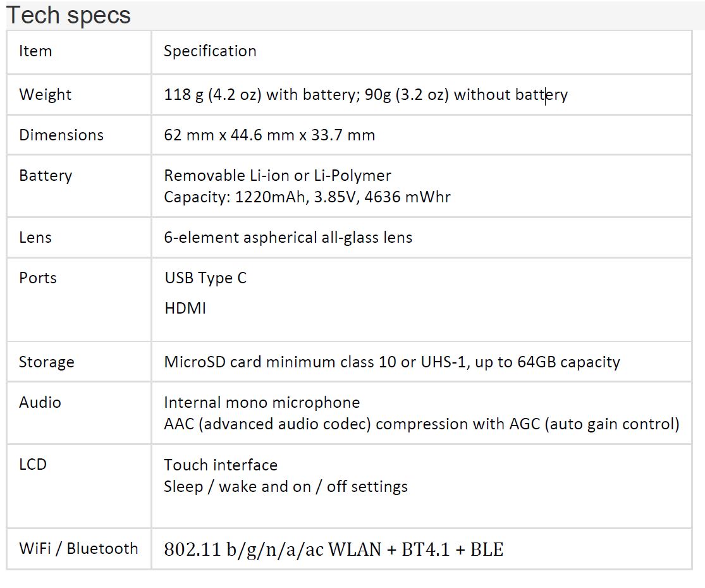
Task: Click the "Storage" row label
Action: (x=46, y=362)
